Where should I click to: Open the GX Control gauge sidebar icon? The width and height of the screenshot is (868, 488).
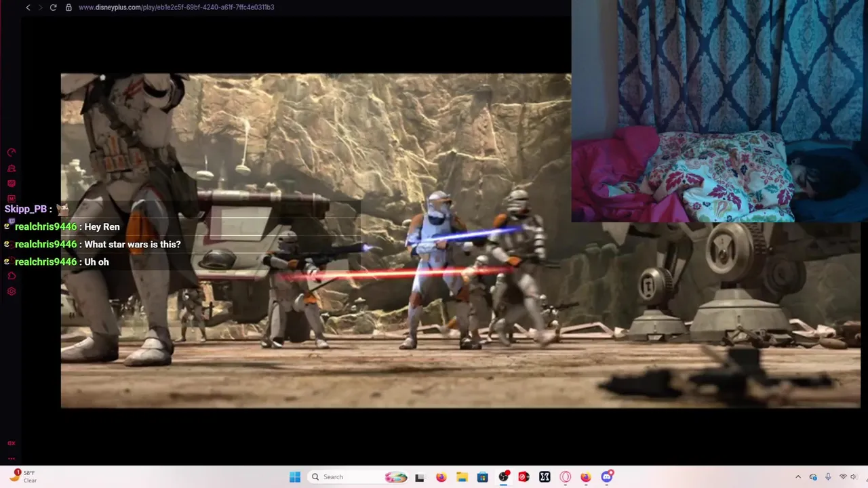(x=11, y=152)
